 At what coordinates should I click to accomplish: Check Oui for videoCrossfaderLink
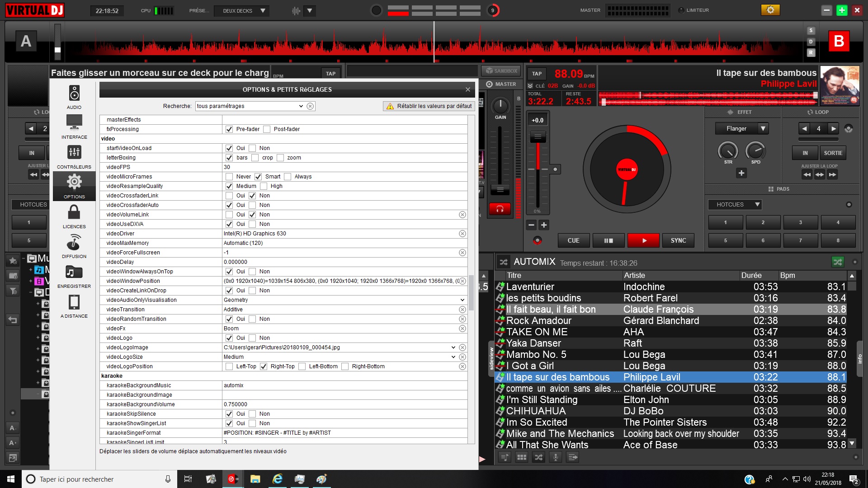click(x=229, y=196)
